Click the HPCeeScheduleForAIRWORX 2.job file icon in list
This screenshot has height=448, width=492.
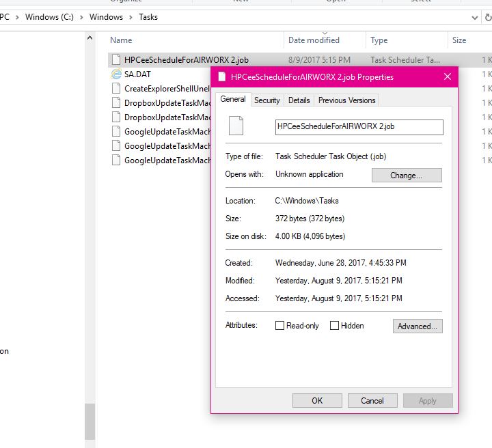coord(116,59)
